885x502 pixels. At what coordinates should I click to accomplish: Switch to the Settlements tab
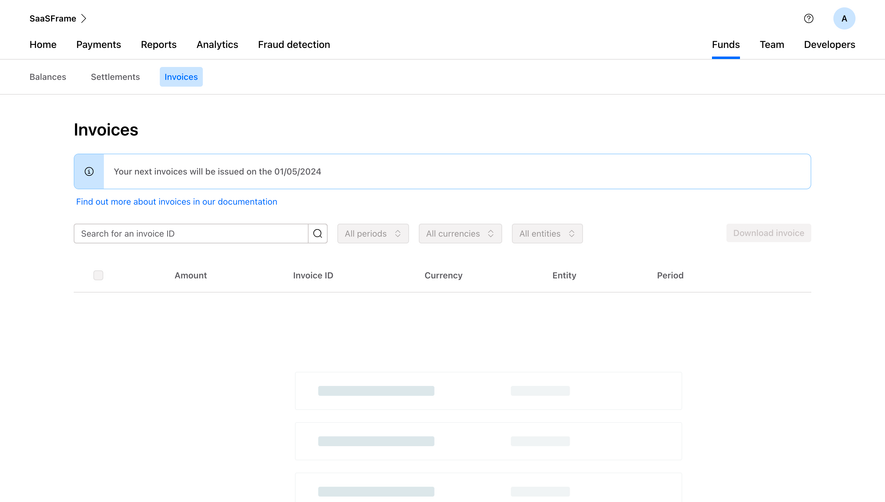[x=115, y=77]
